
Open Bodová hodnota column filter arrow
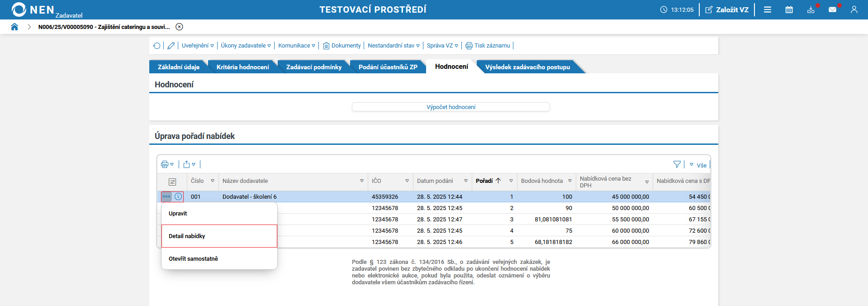[570, 181]
